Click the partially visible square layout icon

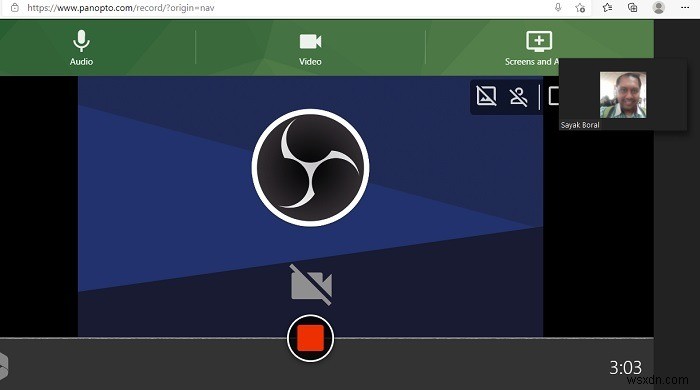(554, 96)
